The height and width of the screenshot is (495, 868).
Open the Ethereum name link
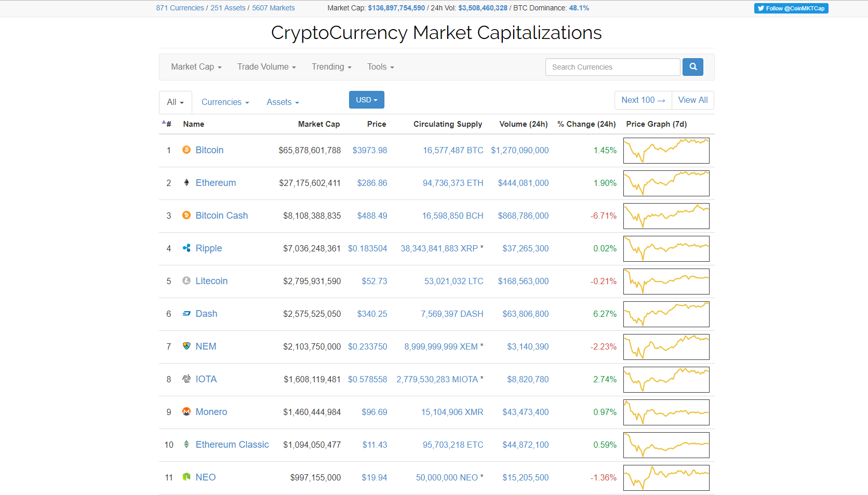tap(216, 183)
